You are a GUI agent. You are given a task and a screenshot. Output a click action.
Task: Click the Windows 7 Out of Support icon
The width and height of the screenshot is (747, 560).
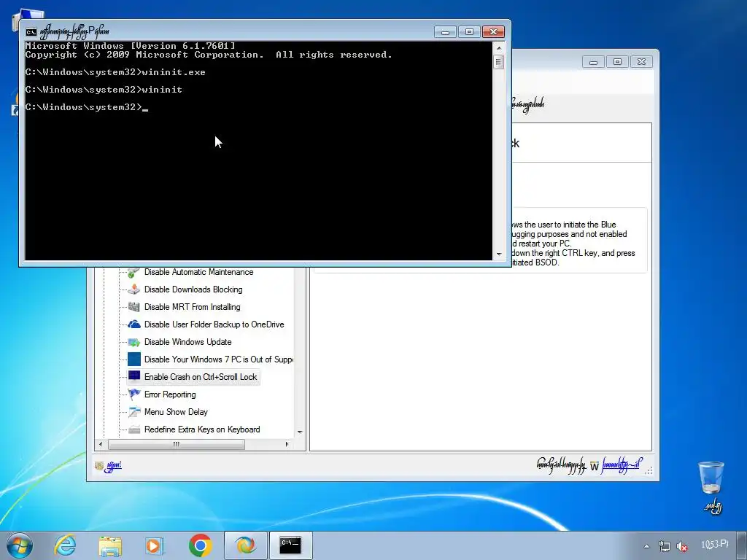click(134, 359)
